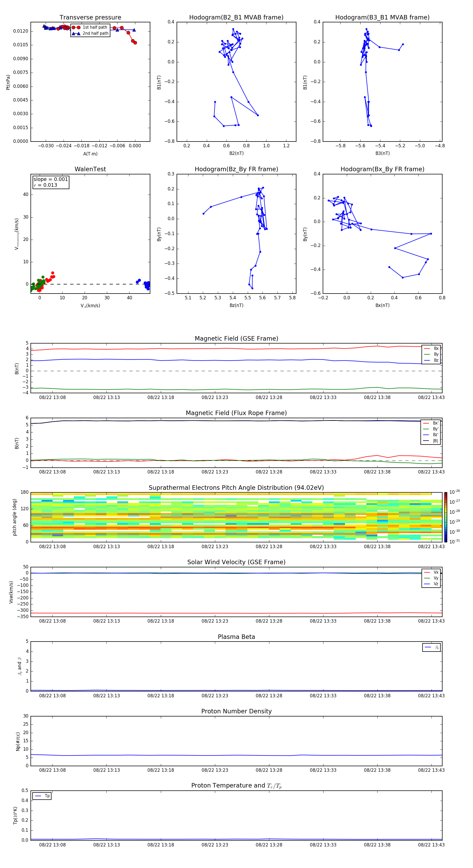Click the 'Plasma Beta' title
The image size is (473, 868).
236,637
